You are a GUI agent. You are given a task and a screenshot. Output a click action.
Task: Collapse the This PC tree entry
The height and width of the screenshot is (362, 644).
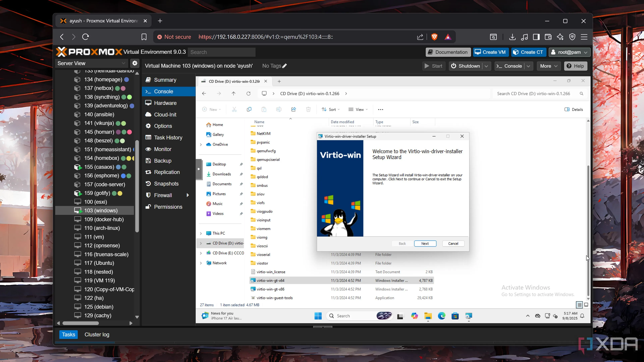[x=201, y=233]
